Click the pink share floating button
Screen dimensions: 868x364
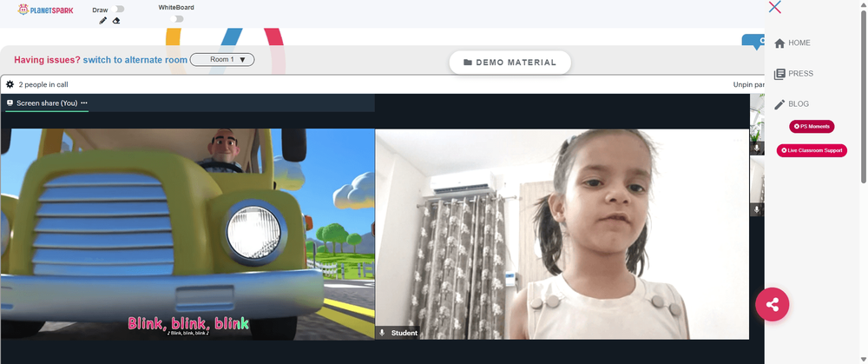773,304
